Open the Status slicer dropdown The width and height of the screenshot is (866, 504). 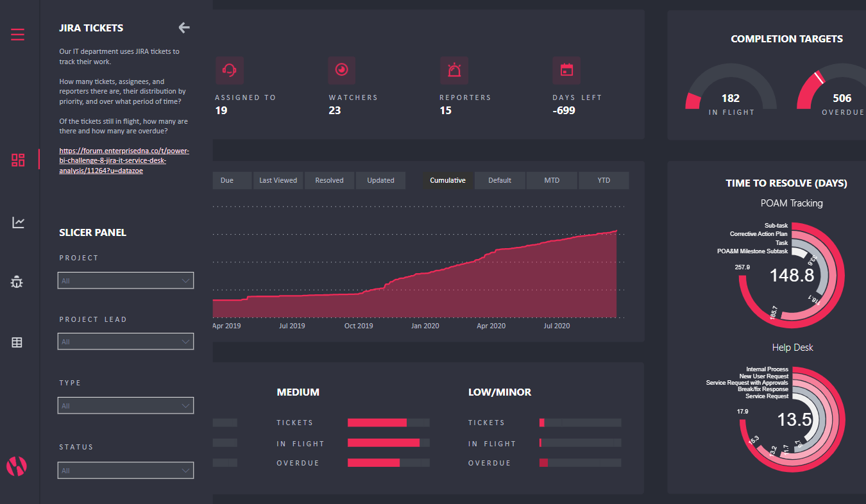click(126, 471)
